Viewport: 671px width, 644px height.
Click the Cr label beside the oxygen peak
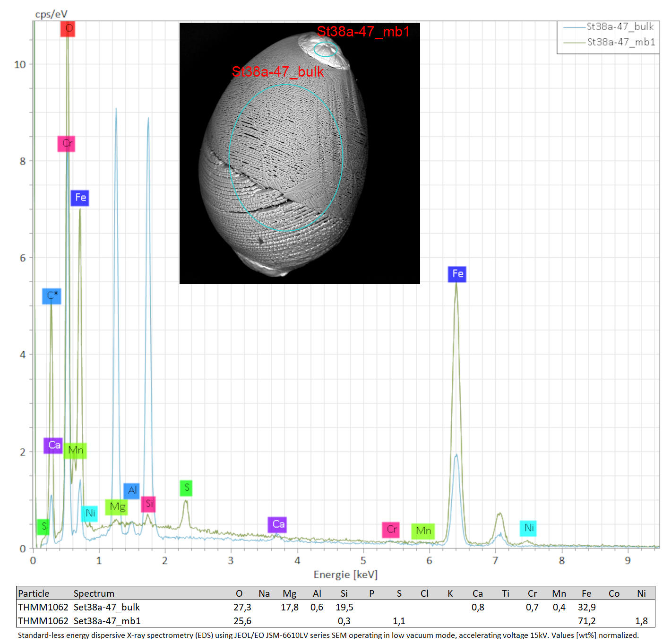coord(67,143)
